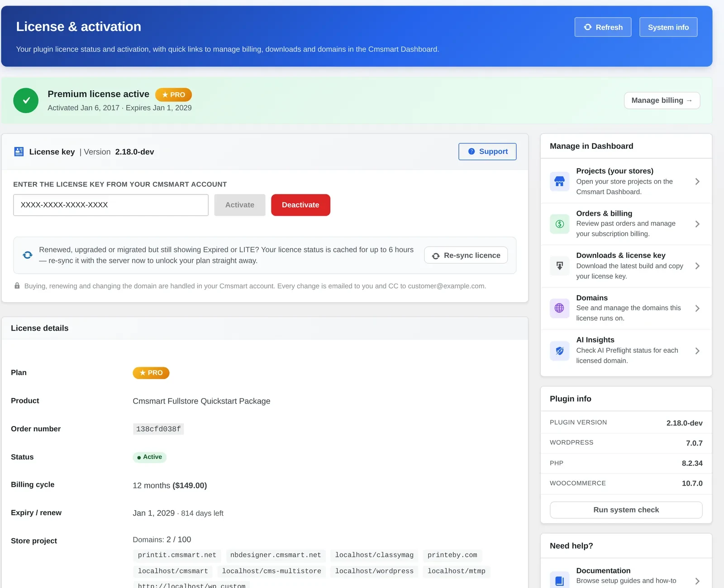Viewport: 724px width, 588px height.
Task: Click the license key input field
Action: pyautogui.click(x=111, y=205)
